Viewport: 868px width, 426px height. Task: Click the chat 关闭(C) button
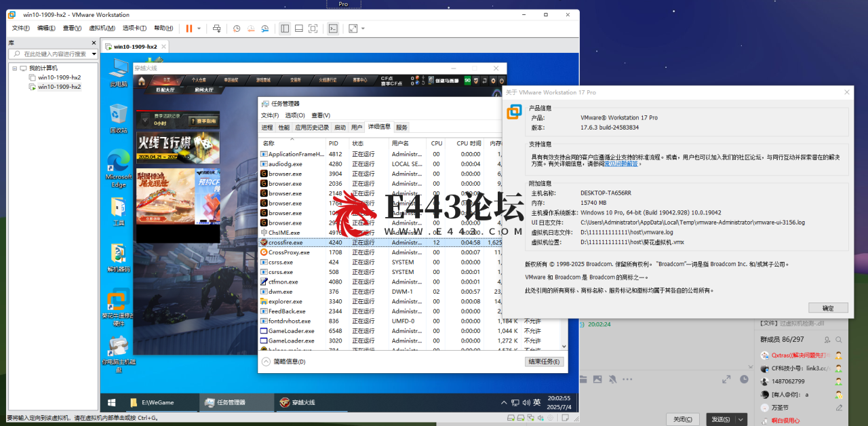point(684,419)
